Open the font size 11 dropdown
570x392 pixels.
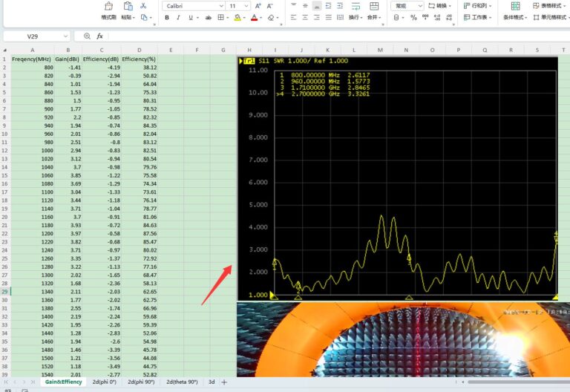tap(246, 6)
